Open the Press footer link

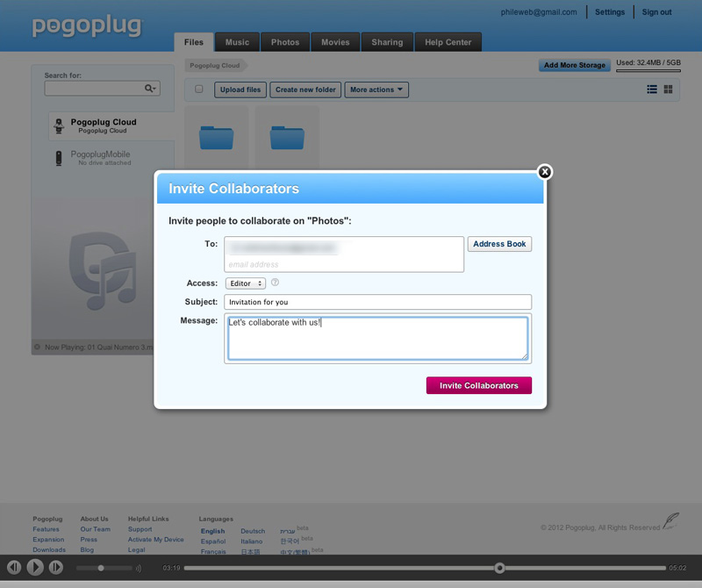pos(89,540)
